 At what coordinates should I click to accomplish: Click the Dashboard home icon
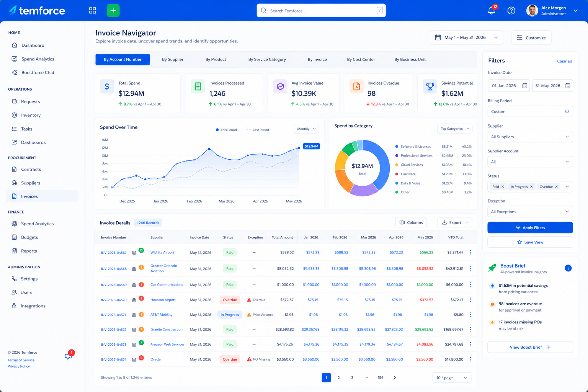point(15,45)
